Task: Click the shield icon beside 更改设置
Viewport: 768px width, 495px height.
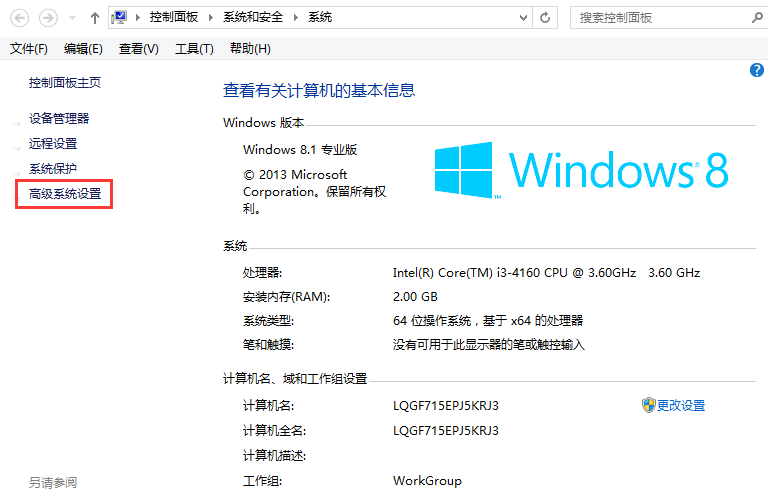Action: [x=648, y=405]
